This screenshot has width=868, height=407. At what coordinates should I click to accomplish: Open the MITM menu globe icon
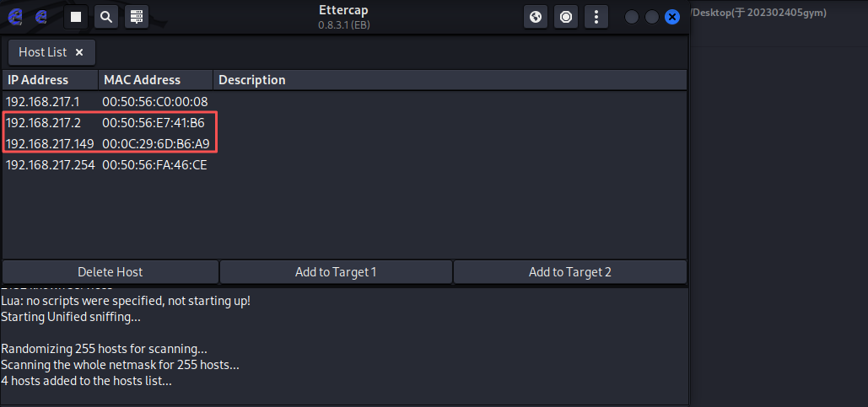point(536,16)
